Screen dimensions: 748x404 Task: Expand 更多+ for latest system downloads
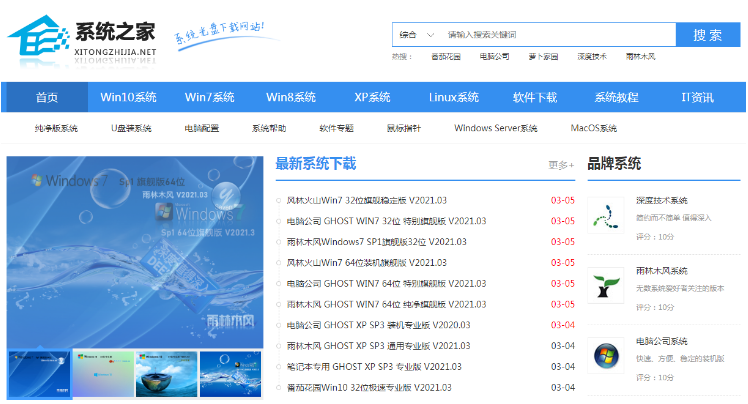[560, 165]
